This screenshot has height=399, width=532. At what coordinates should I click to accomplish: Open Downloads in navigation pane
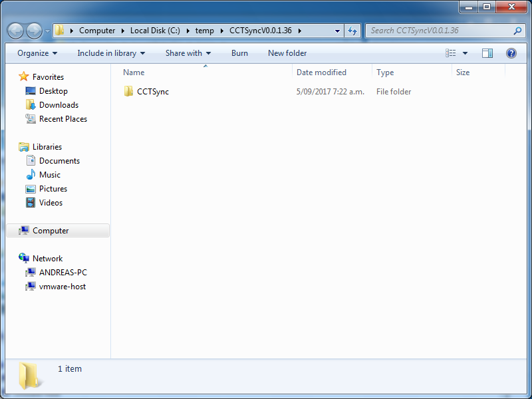[x=59, y=105]
